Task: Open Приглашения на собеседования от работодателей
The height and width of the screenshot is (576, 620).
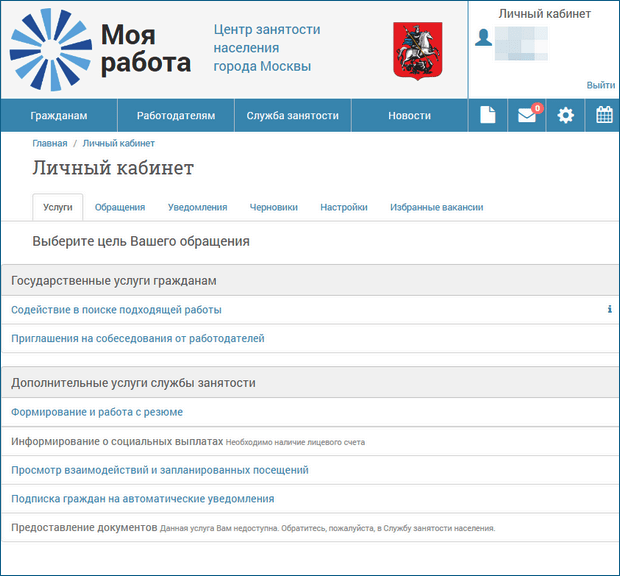Action: pyautogui.click(x=138, y=338)
